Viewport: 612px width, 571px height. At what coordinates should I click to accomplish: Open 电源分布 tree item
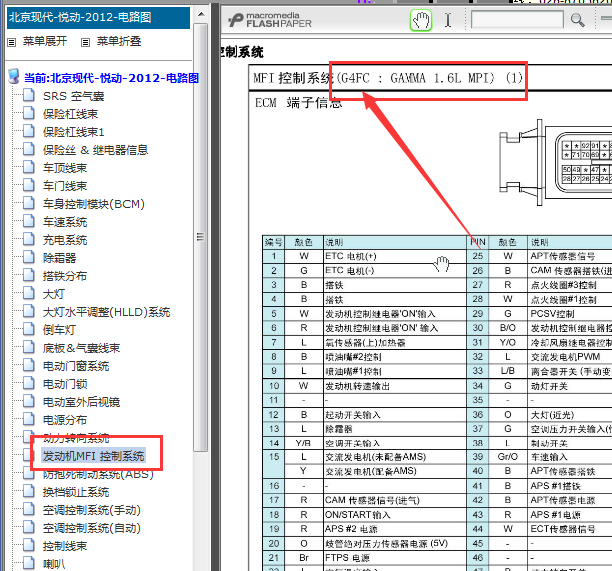click(65, 420)
